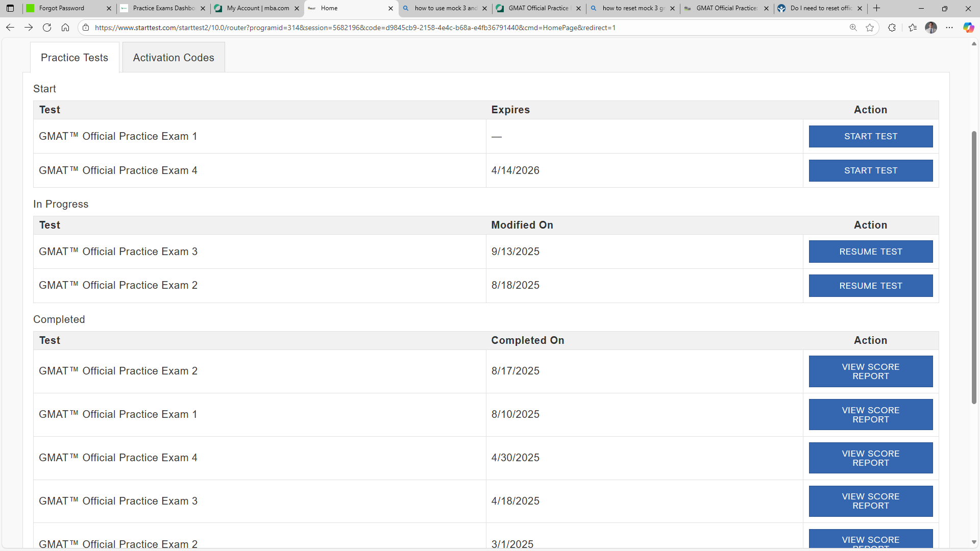This screenshot has width=980, height=551.
Task: Open the browser home icon
Action: (65, 28)
